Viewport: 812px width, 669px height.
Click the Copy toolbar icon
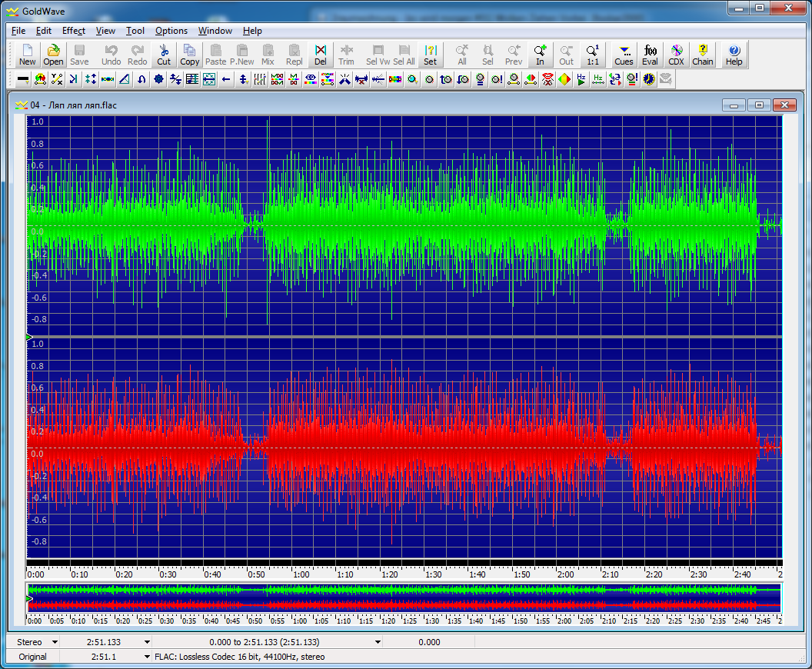(189, 55)
